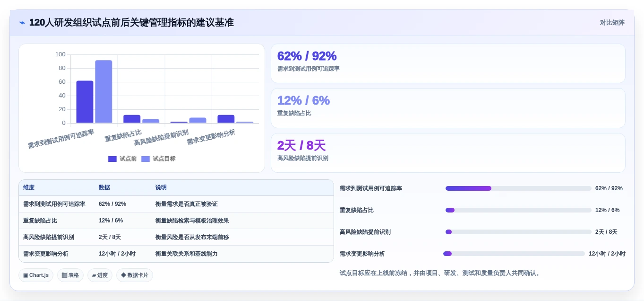Click the 数据卡片 tag chip
Viewport: 644px width, 301px height.
click(x=135, y=275)
